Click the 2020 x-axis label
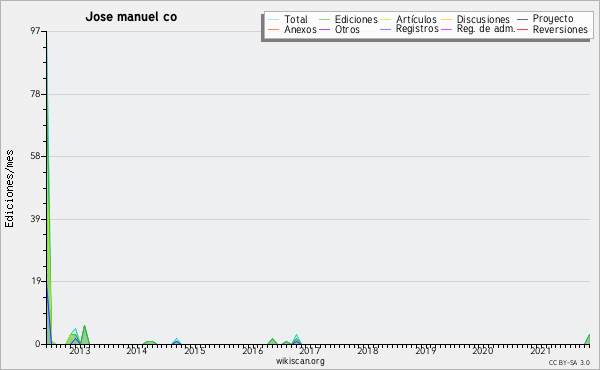 [x=483, y=351]
